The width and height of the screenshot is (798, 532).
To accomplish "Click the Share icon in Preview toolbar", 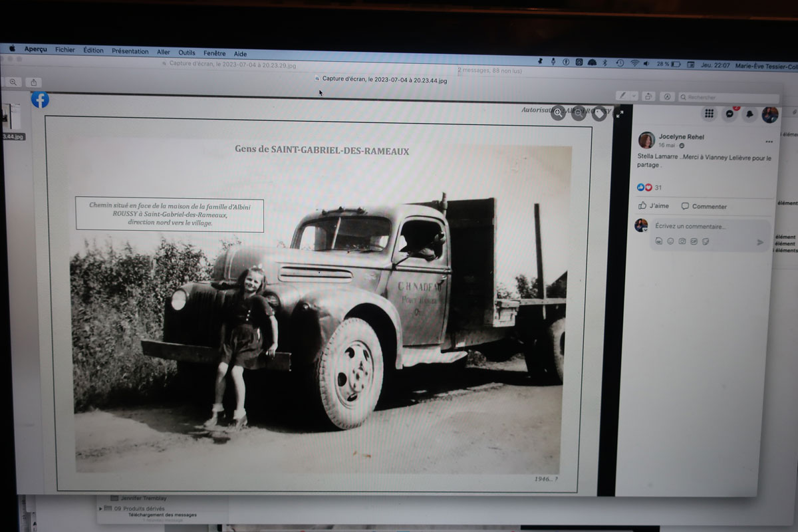I will (x=34, y=82).
